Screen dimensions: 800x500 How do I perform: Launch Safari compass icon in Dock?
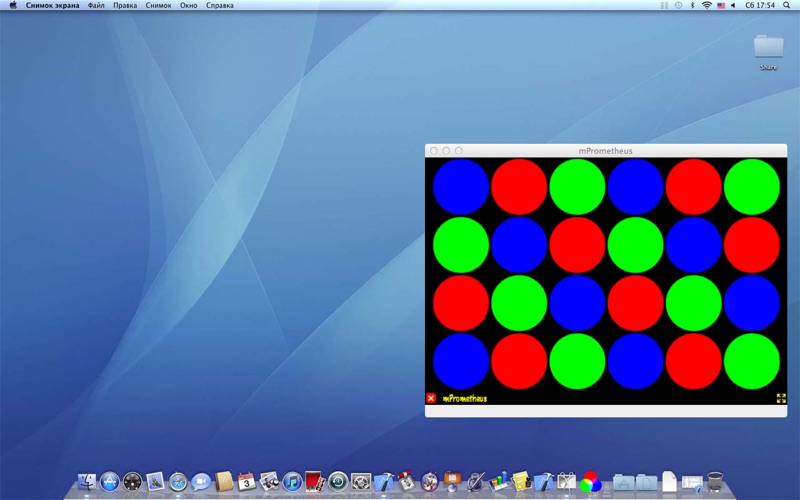(x=178, y=481)
